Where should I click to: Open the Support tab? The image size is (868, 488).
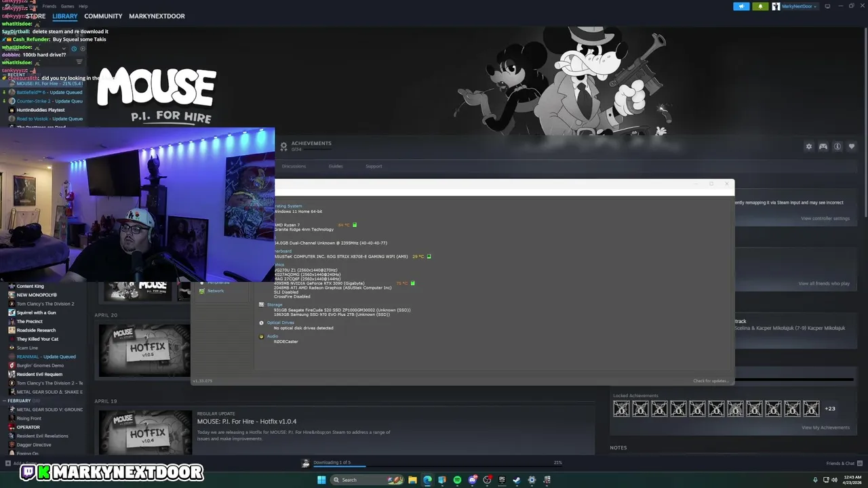pos(374,166)
